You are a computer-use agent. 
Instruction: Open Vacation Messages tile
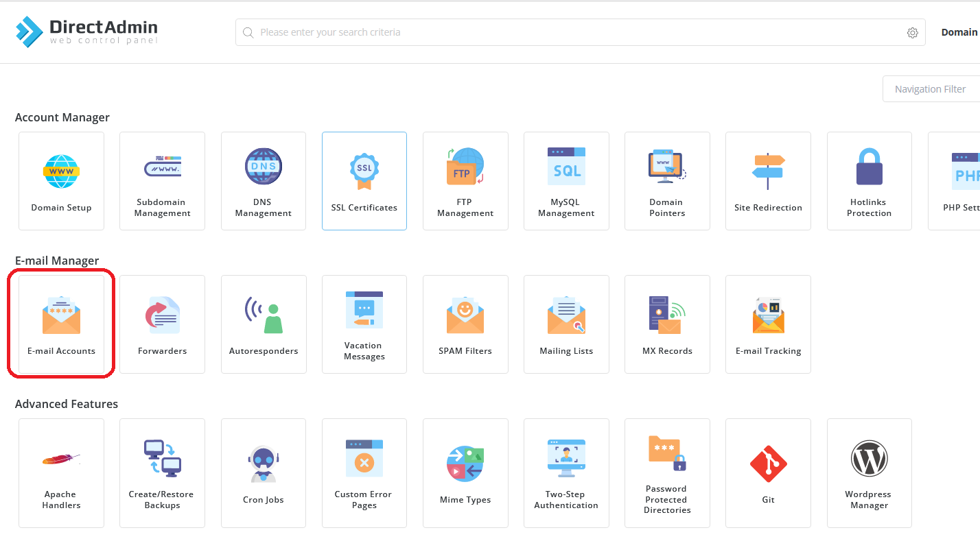pyautogui.click(x=364, y=324)
